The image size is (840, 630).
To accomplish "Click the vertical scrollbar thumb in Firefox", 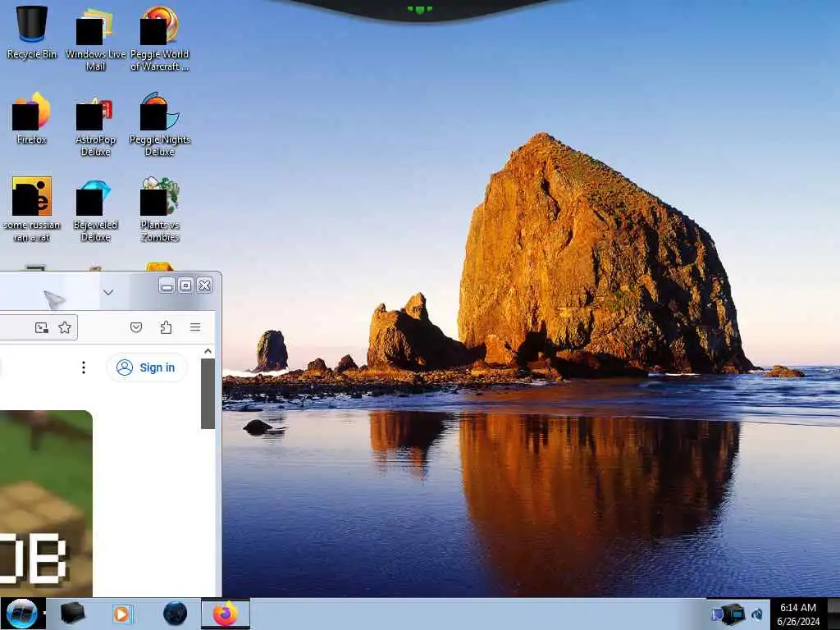I will point(208,394).
